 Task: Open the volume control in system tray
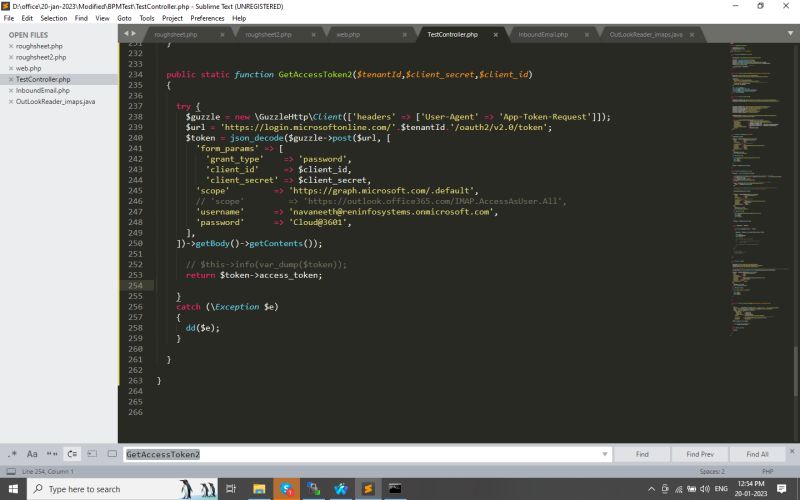(705, 489)
